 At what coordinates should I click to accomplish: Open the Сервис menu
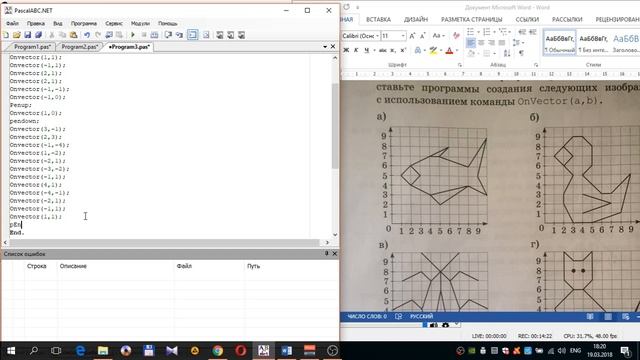(114, 23)
